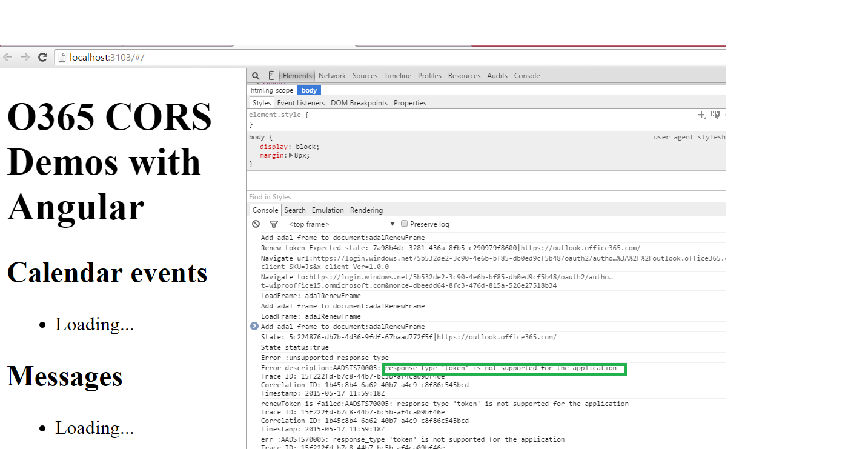
Task: Select the drawer Emulation tab
Action: [328, 210]
